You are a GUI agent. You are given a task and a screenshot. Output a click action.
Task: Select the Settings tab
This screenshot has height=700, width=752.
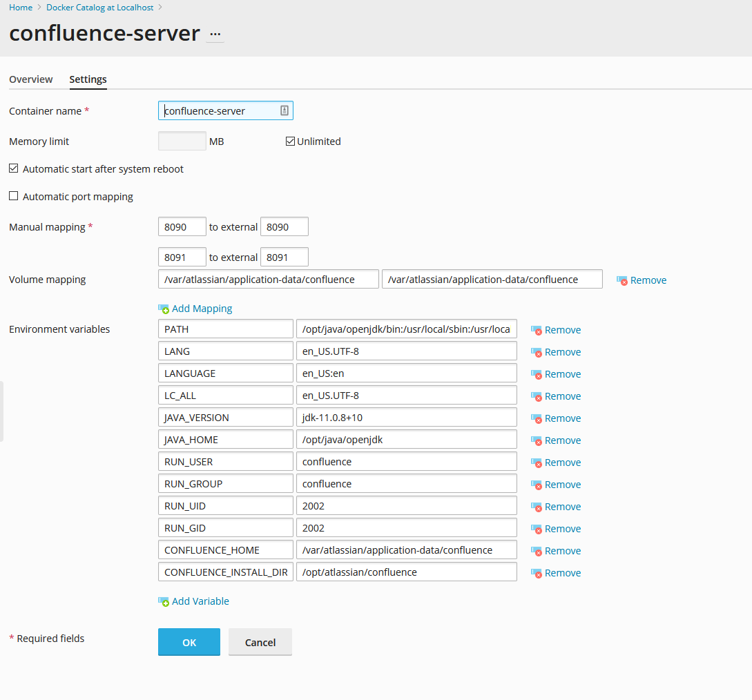pos(88,79)
